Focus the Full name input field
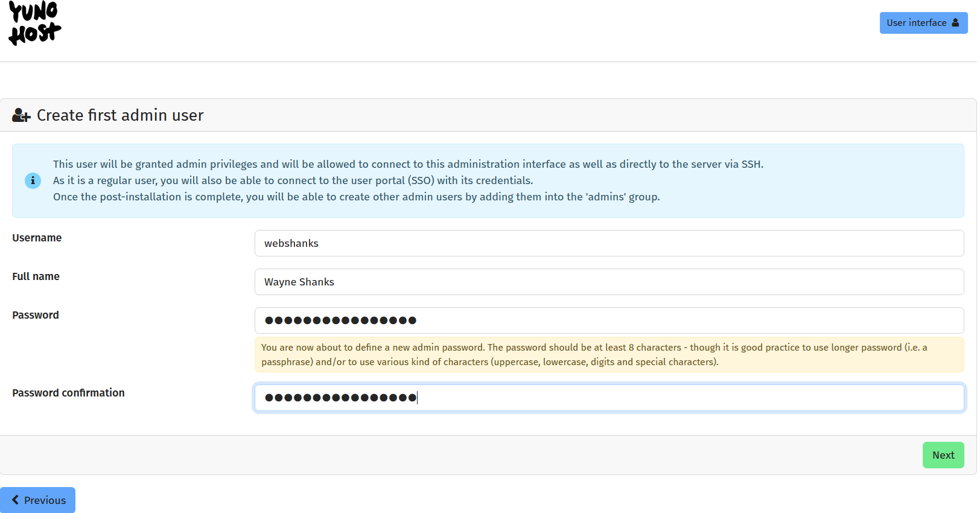980x513 pixels. (x=609, y=282)
